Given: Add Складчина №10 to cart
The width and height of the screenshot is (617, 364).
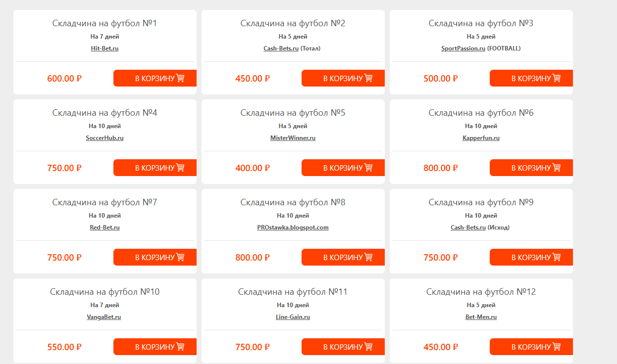Looking at the screenshot, I should 155,347.
